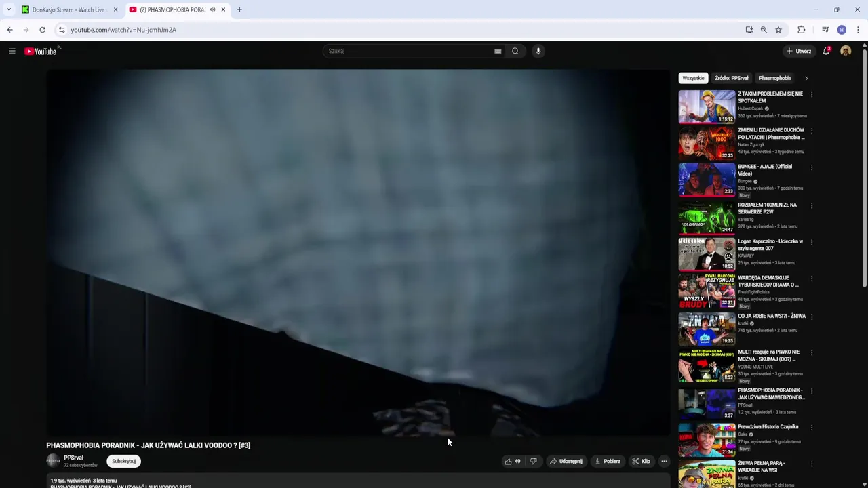Select the Wszystkie filter chip
868x488 pixels.
tap(693, 78)
